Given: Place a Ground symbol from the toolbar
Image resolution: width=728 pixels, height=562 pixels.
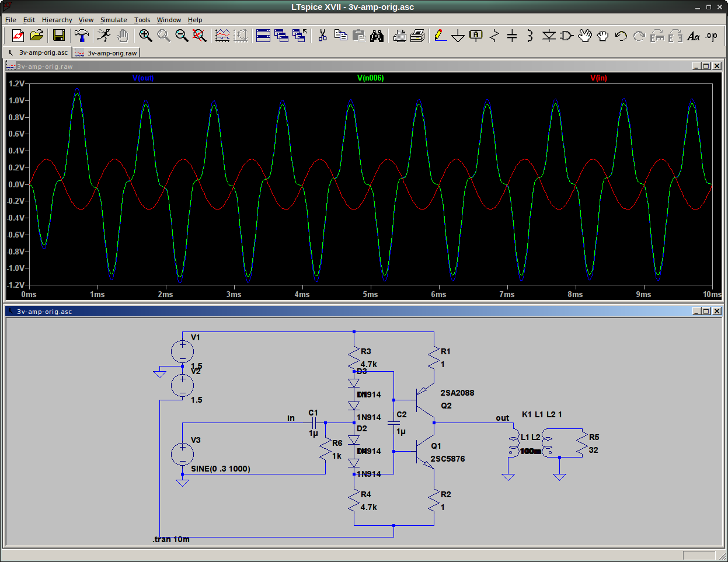Looking at the screenshot, I should click(x=458, y=36).
